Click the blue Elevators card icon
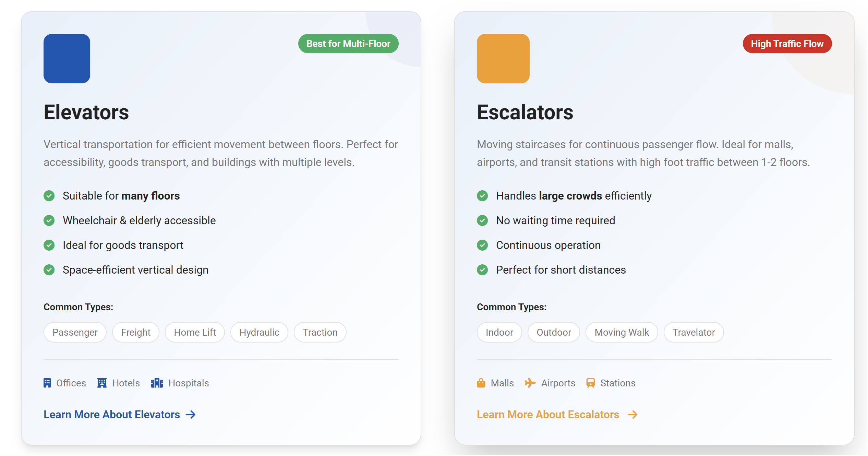868x456 pixels. pyautogui.click(x=67, y=59)
